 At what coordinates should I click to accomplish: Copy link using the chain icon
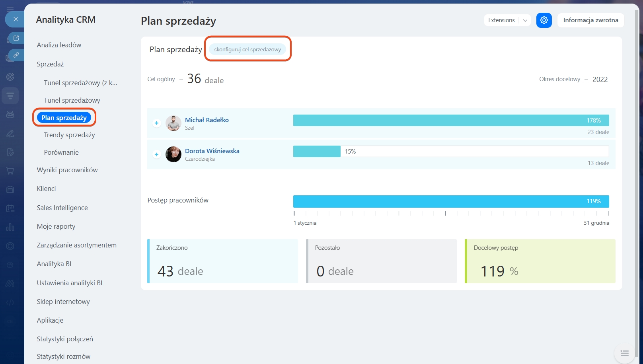[x=16, y=55]
